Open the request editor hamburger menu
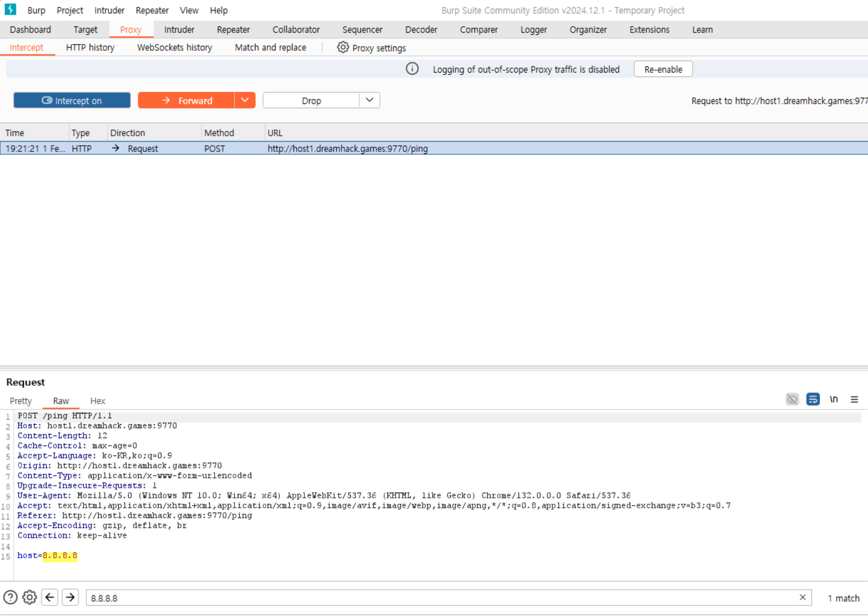This screenshot has width=868, height=616. [854, 399]
